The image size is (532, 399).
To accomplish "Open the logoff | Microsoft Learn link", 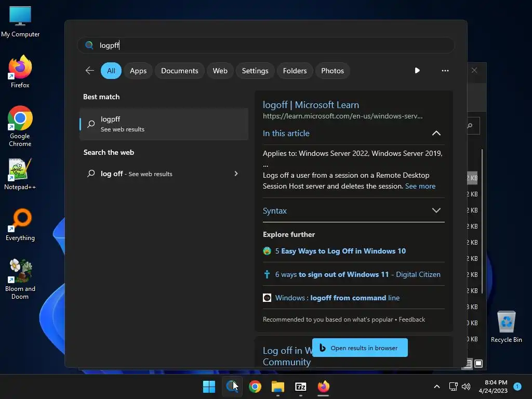I will tap(311, 105).
